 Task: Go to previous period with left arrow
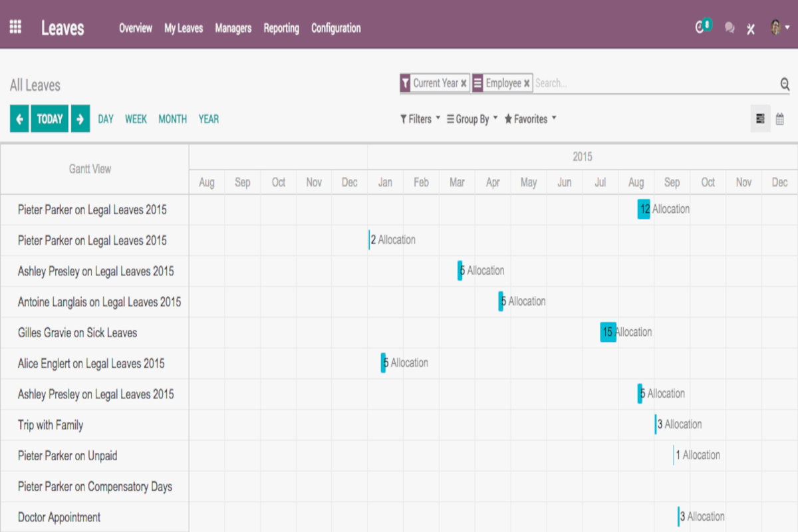pyautogui.click(x=19, y=119)
